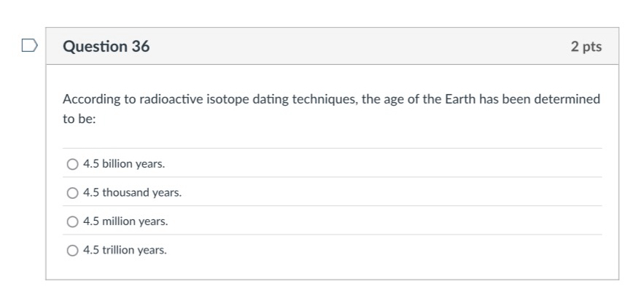
Task: Select the 4.5 million years radio button
Action: click(x=72, y=221)
